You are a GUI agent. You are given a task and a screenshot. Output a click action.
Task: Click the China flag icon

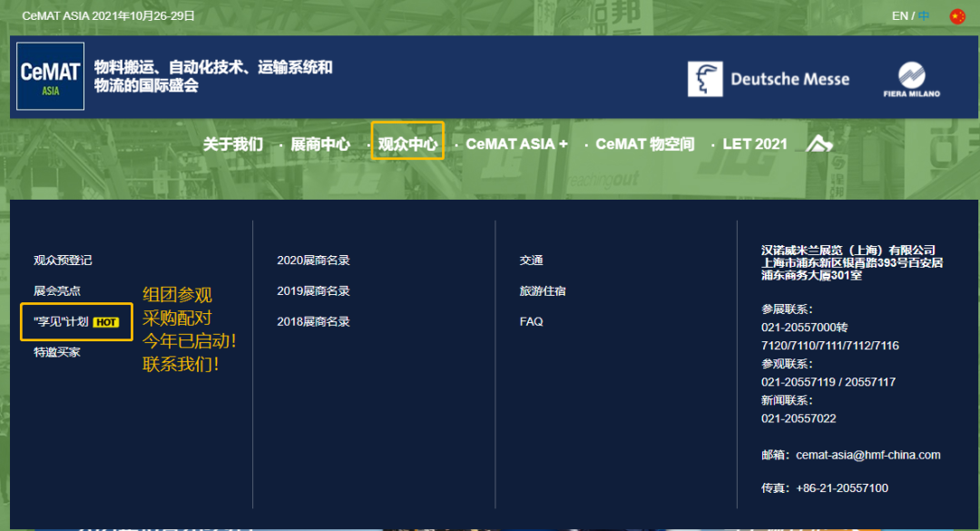pyautogui.click(x=957, y=16)
